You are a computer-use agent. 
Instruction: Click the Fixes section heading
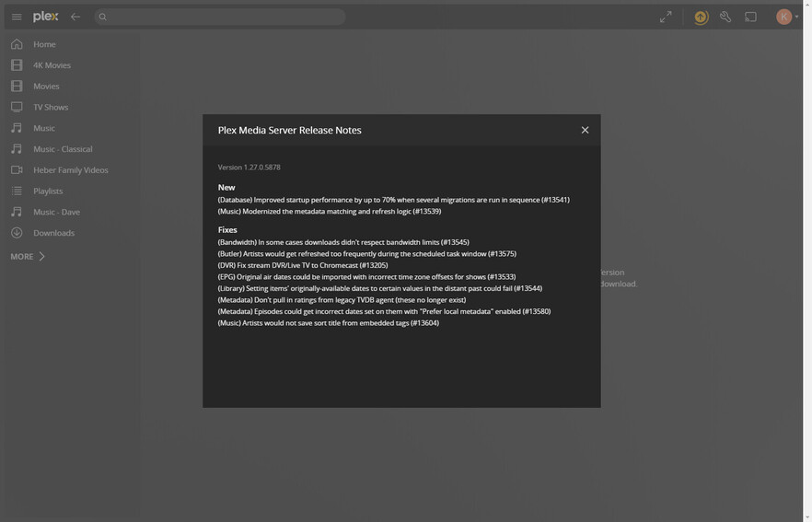tap(227, 230)
